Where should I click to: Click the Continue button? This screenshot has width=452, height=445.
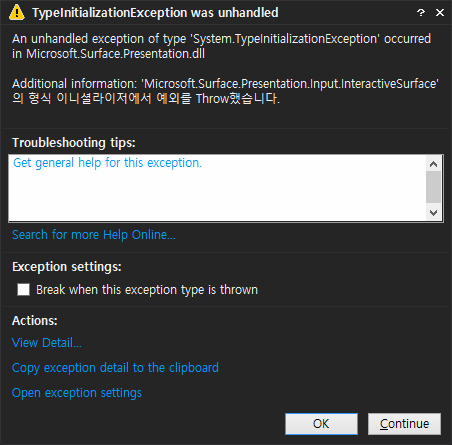click(404, 424)
